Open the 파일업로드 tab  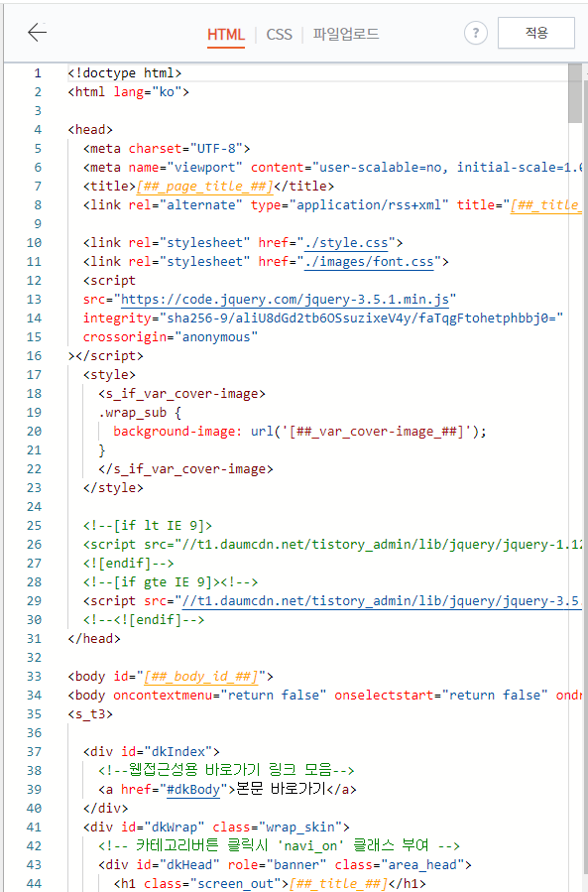346,34
